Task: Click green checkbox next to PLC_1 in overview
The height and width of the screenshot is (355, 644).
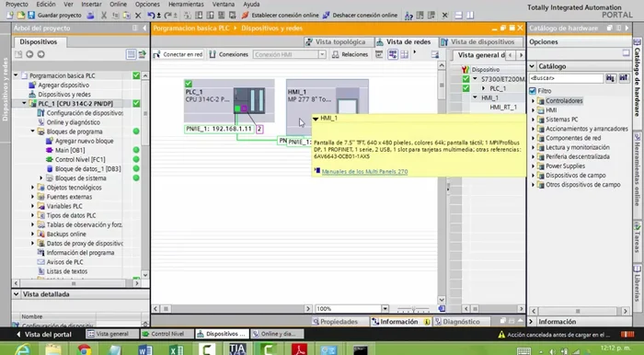Action: coord(466,88)
